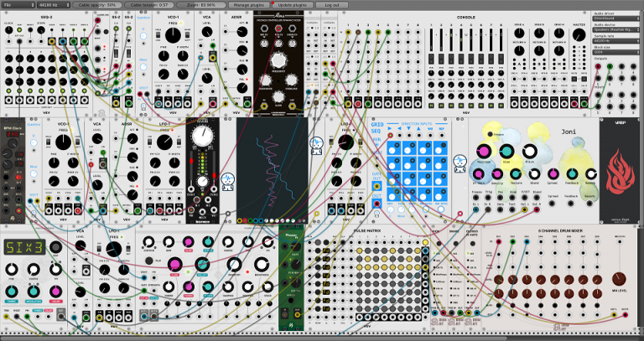Click the right-arrow direction input jack on GRID SEQ
Screen dimensions: 644x341
click(x=390, y=135)
